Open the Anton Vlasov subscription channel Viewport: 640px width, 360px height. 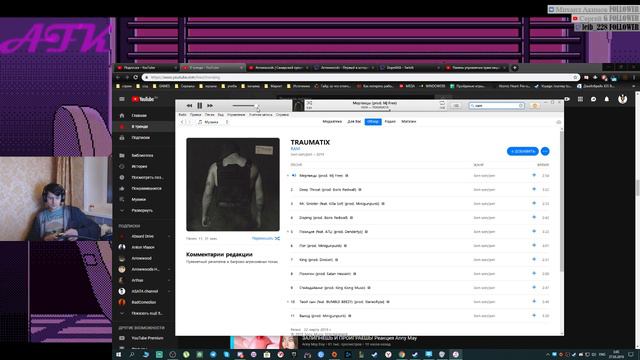click(x=143, y=247)
